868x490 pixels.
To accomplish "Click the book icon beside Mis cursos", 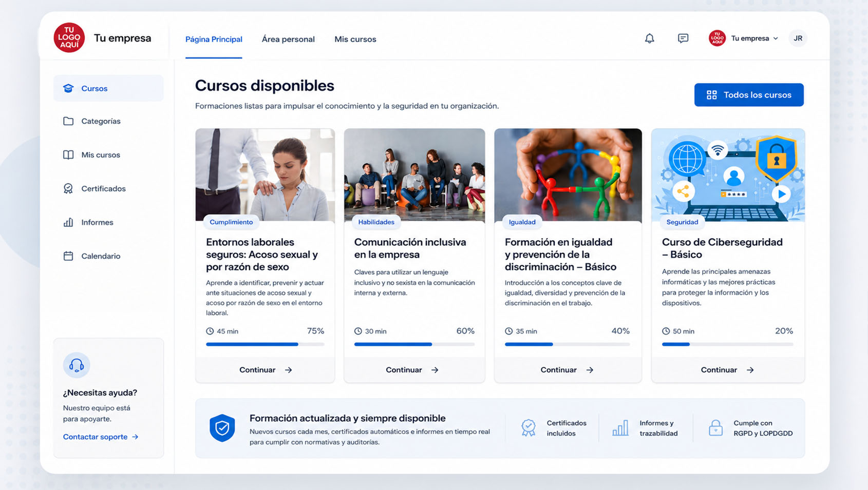I will coord(68,155).
